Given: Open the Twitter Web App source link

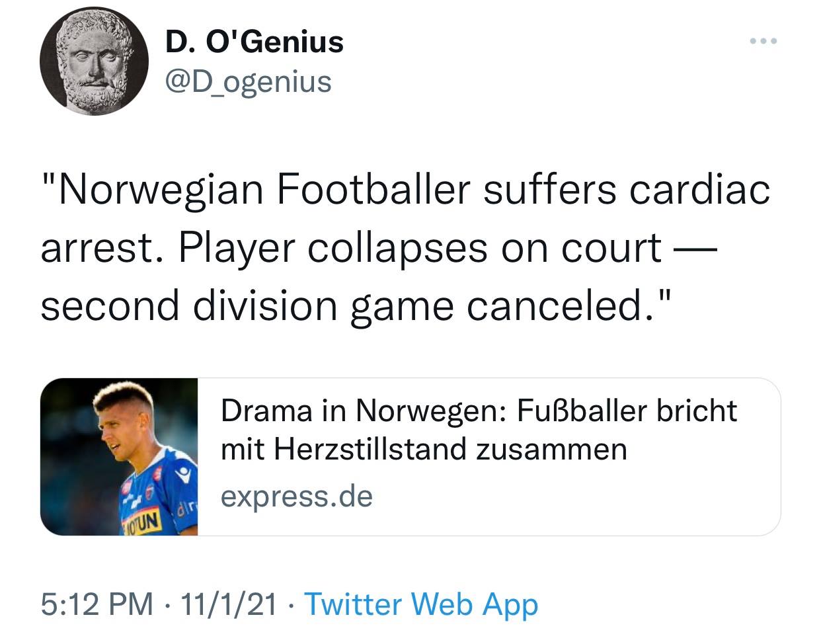Looking at the screenshot, I should [421, 604].
